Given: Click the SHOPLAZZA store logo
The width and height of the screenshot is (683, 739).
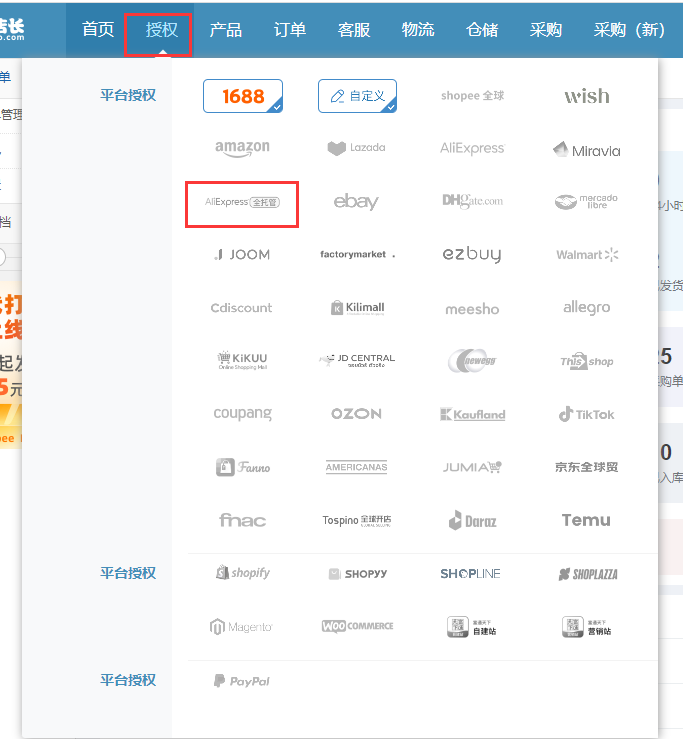Looking at the screenshot, I should click(588, 574).
